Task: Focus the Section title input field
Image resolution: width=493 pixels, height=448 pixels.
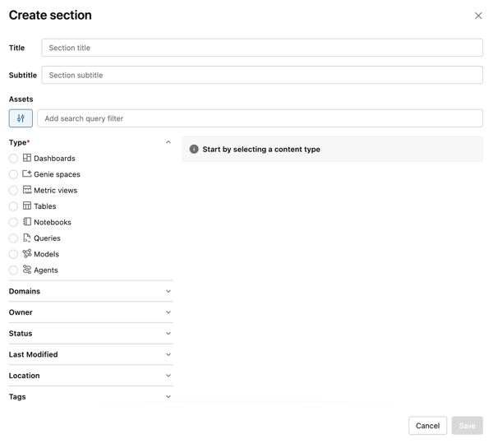Action: [x=261, y=48]
